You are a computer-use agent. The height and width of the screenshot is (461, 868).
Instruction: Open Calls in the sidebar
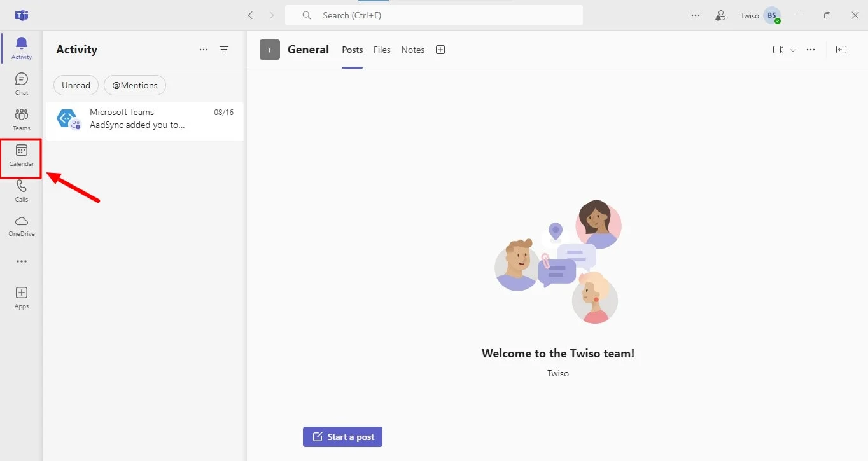[x=22, y=191]
